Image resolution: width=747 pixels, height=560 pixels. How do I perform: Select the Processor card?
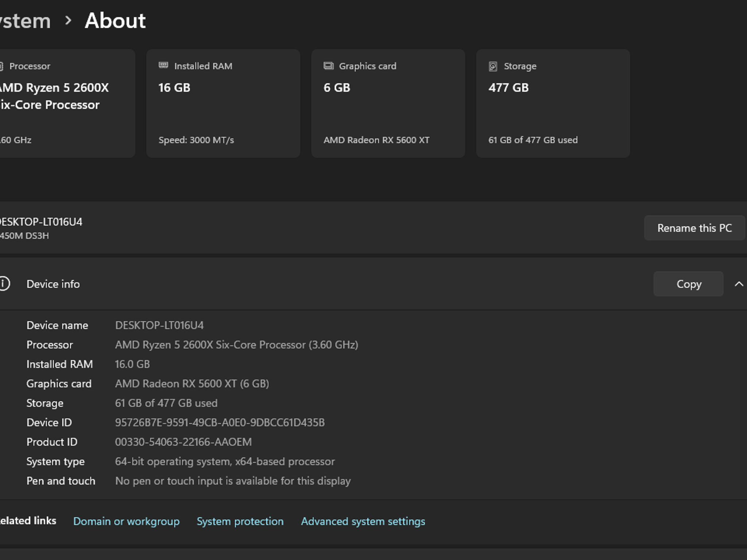tap(67, 104)
